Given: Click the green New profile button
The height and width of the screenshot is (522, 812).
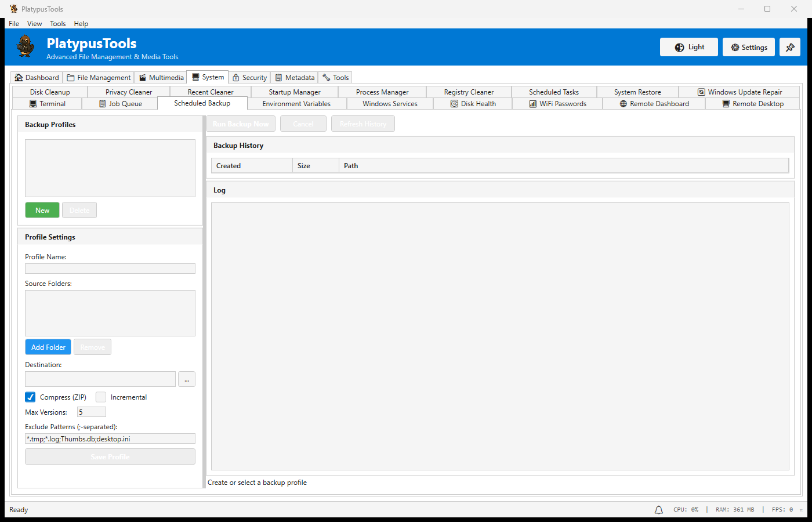Looking at the screenshot, I should pos(42,211).
